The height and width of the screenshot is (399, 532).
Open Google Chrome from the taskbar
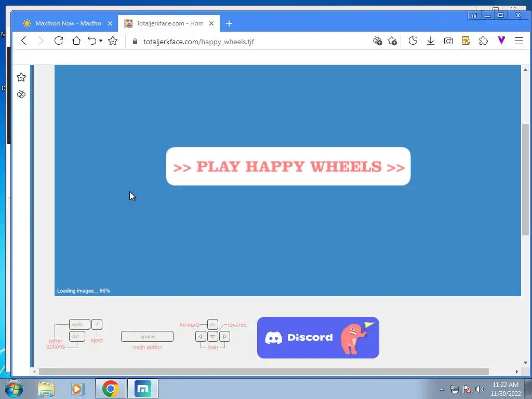coord(110,389)
